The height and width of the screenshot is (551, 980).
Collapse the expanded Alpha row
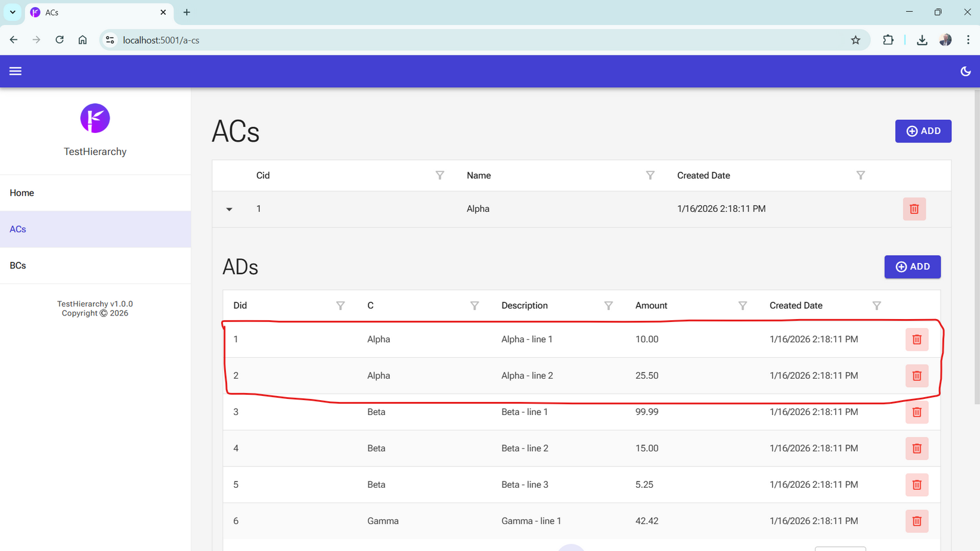229,209
